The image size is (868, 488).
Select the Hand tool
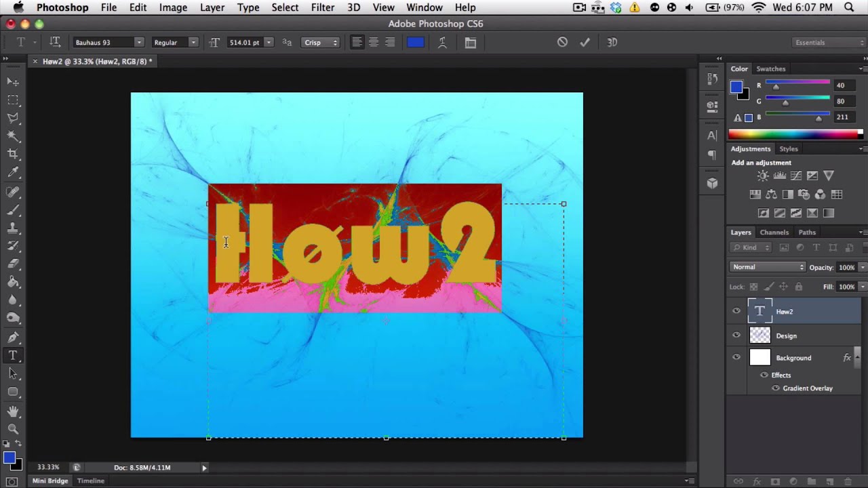tap(13, 411)
